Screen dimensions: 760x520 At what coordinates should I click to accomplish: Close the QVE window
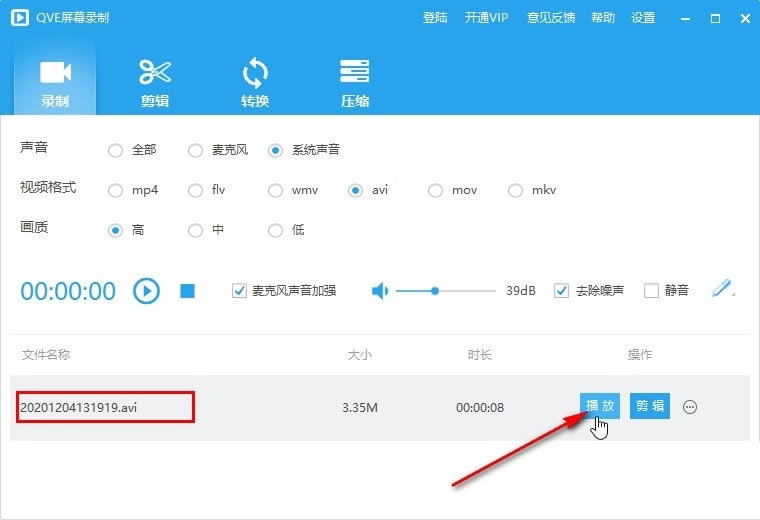[x=745, y=19]
